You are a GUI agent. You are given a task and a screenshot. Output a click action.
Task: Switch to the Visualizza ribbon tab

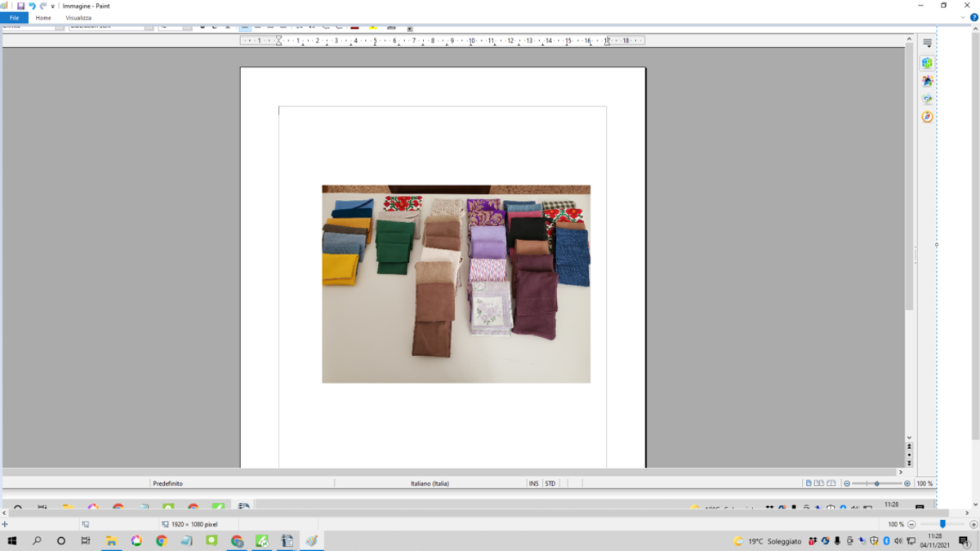pos(78,17)
